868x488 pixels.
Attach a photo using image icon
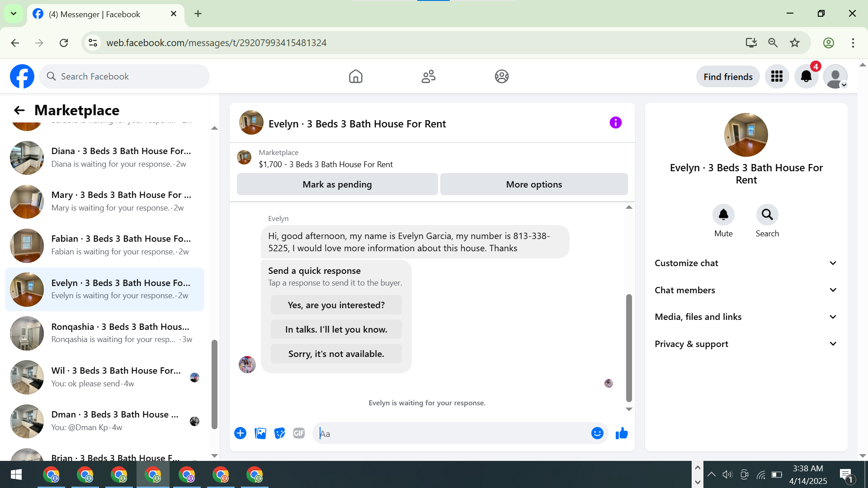pos(260,433)
